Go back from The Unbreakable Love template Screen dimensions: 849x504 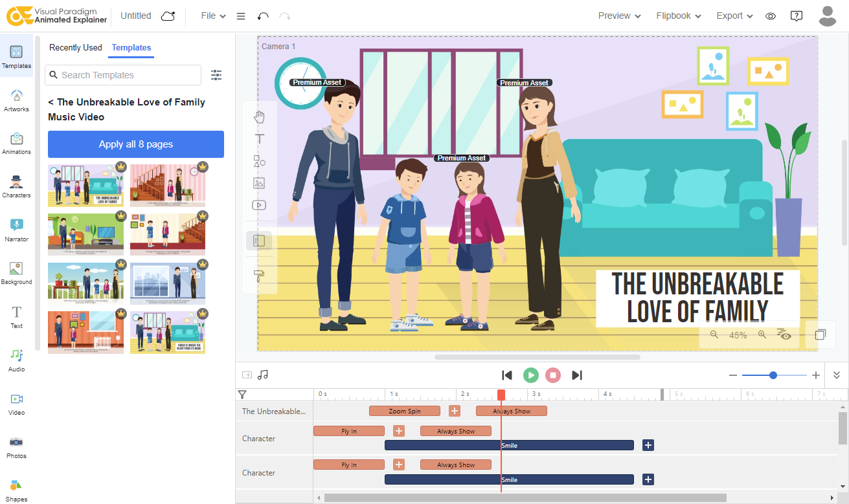pyautogui.click(x=51, y=102)
